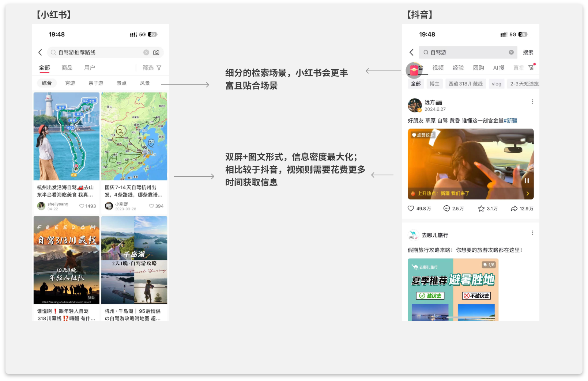Click the magnifier icon in the Xiaohongshu search bar

tap(53, 52)
